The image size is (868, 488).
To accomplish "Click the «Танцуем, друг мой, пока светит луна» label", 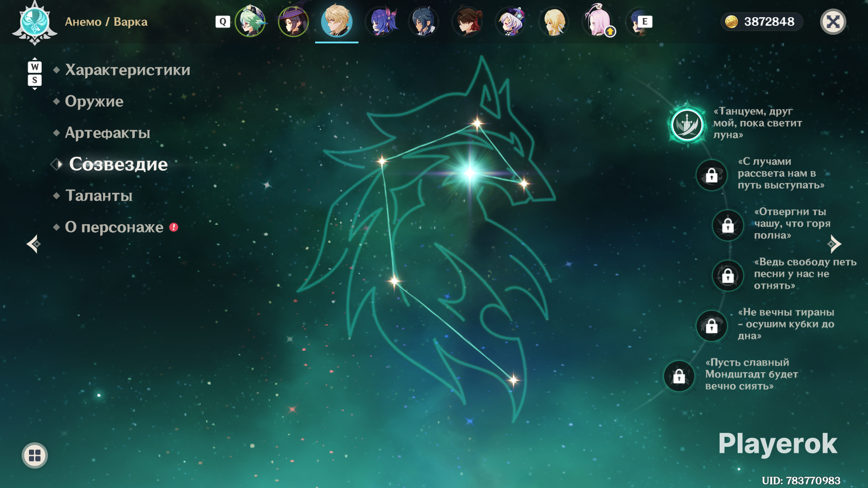I will 758,123.
